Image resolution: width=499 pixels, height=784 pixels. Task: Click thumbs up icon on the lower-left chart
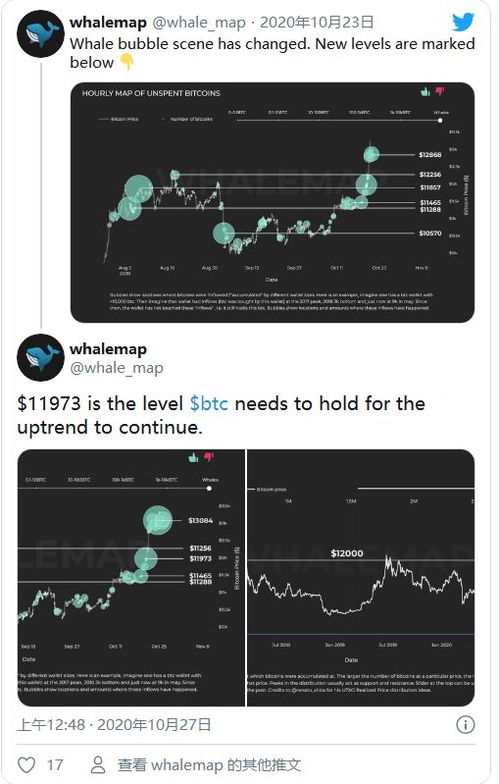click(x=194, y=457)
